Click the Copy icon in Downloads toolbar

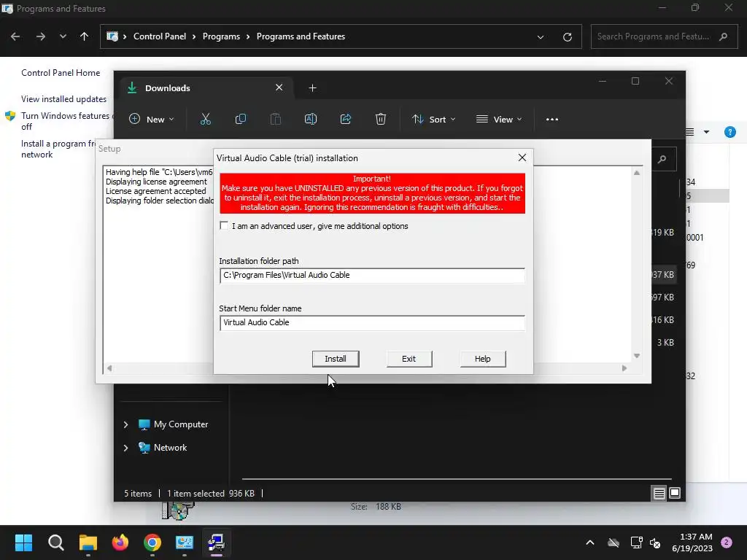[x=241, y=119]
